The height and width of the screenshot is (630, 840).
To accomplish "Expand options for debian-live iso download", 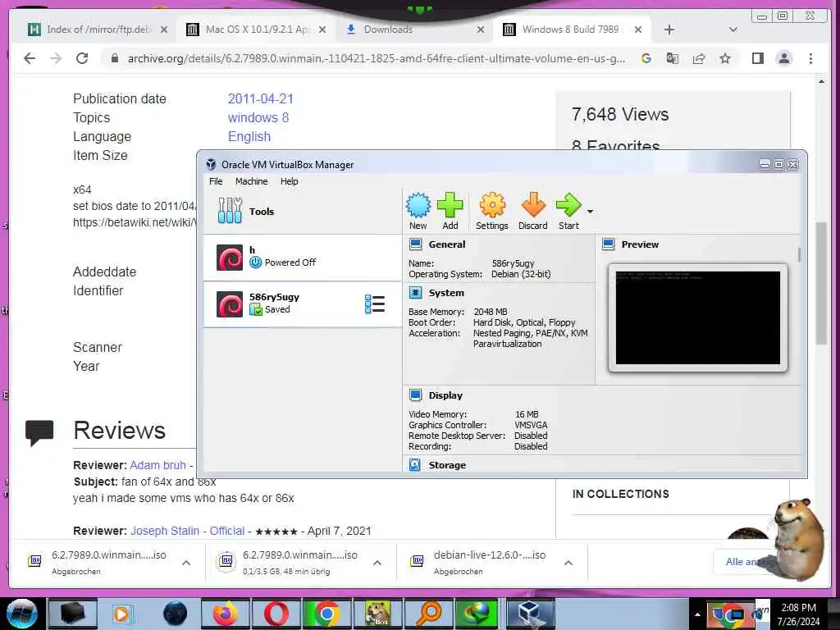I will 568,563.
